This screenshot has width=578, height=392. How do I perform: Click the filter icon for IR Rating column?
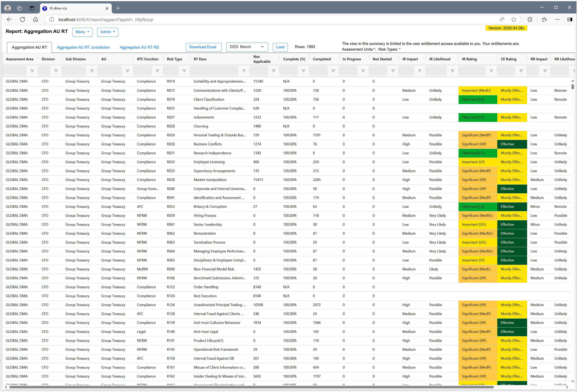[491, 71]
